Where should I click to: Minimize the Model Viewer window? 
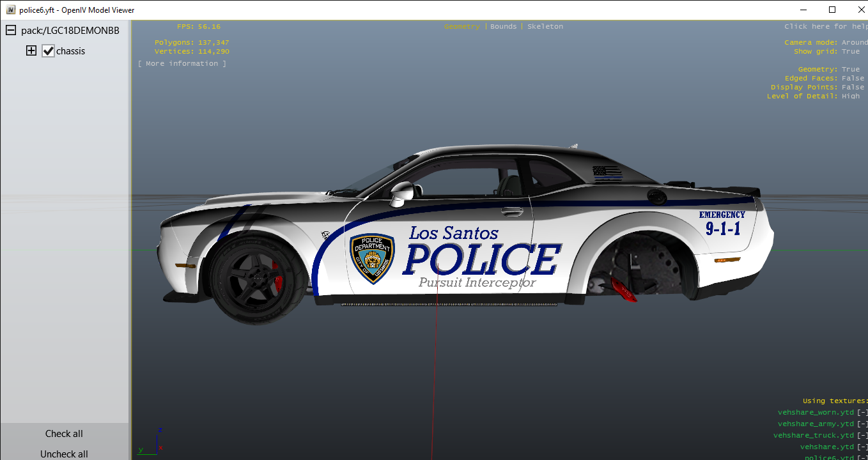(803, 10)
